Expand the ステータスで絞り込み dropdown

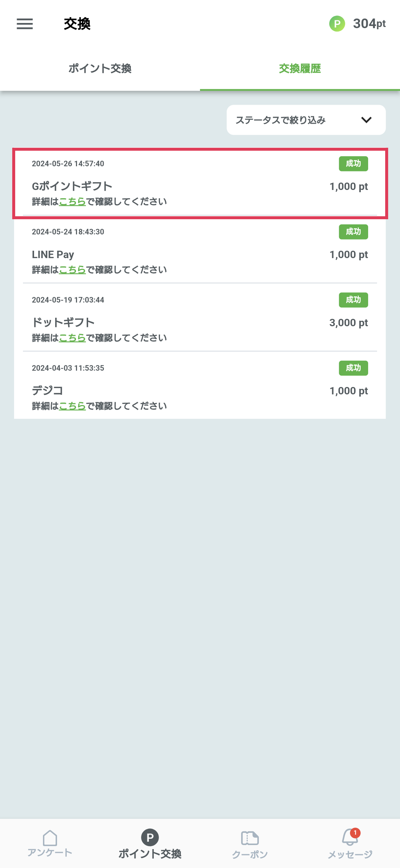click(306, 120)
